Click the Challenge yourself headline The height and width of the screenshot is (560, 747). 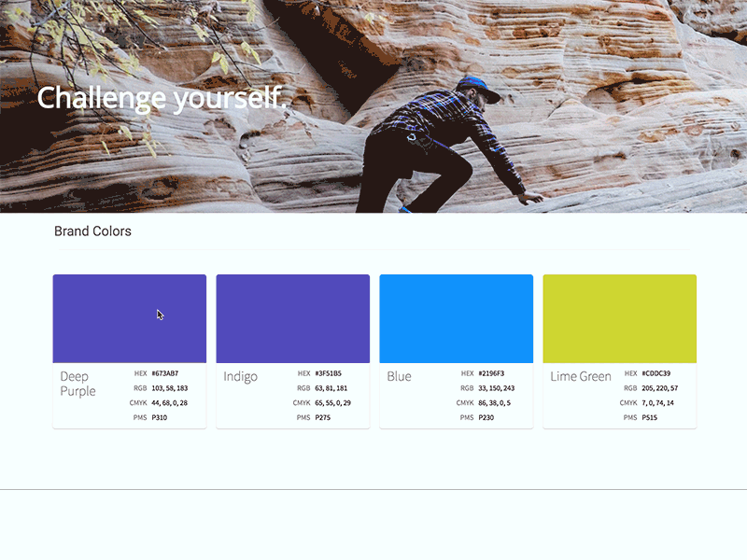[x=162, y=96]
